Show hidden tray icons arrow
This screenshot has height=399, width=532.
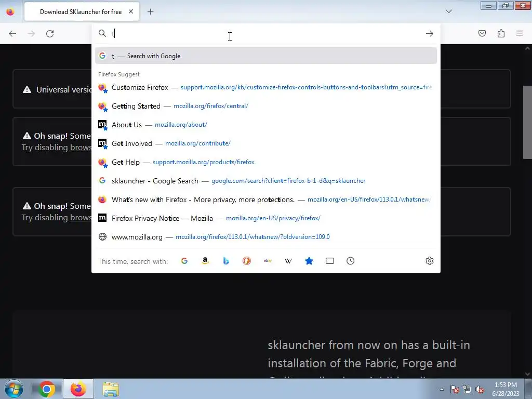[x=442, y=389]
